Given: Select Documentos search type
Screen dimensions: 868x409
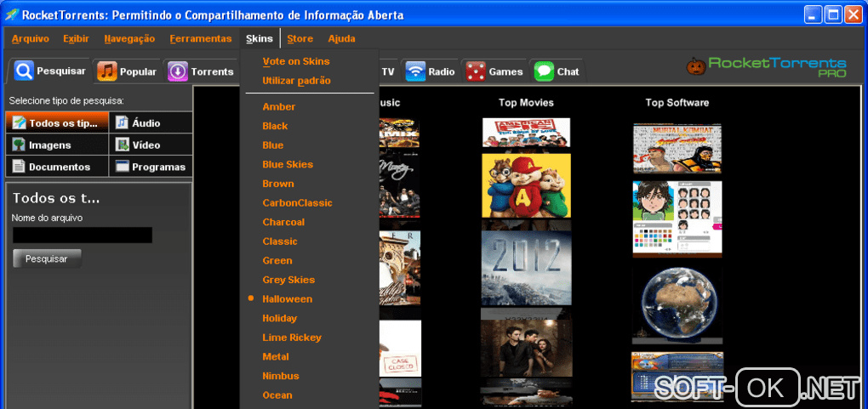Looking at the screenshot, I should (57, 167).
